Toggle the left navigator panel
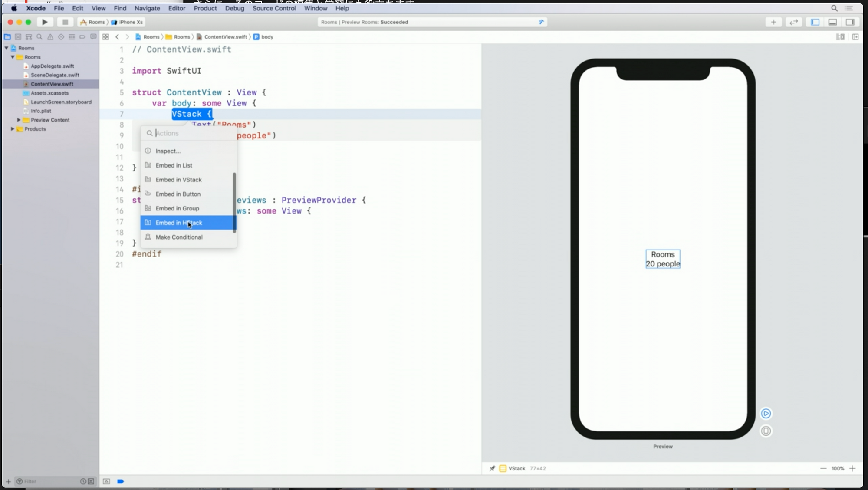This screenshot has width=868, height=490. pos(815,22)
